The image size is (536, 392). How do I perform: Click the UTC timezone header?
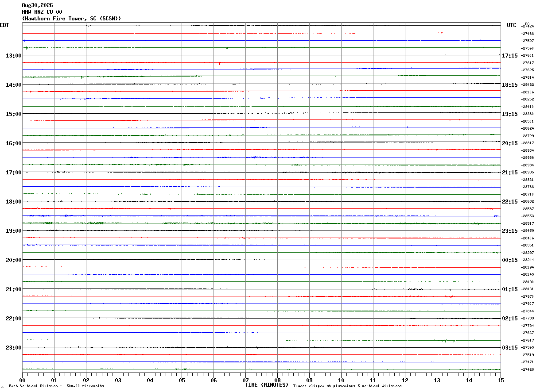pyautogui.click(x=512, y=25)
